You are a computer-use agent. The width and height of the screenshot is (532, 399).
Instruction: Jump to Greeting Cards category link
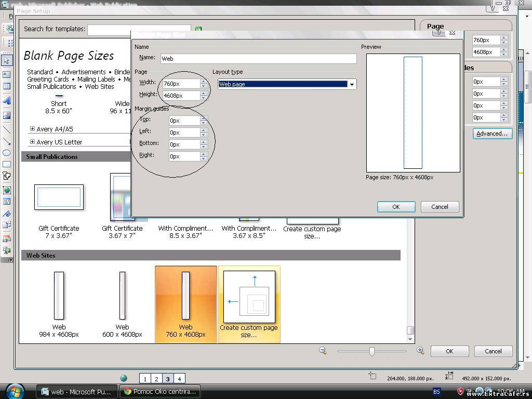(x=48, y=79)
